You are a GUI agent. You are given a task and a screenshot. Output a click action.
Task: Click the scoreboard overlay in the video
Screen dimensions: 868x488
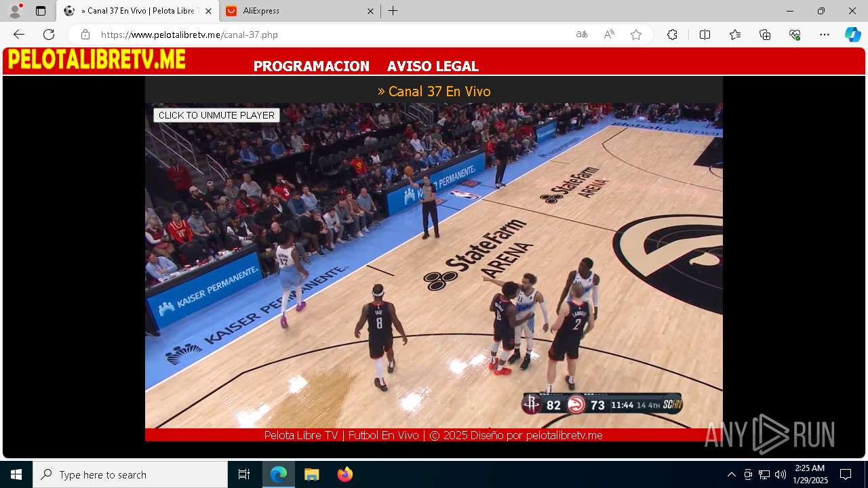click(x=601, y=405)
